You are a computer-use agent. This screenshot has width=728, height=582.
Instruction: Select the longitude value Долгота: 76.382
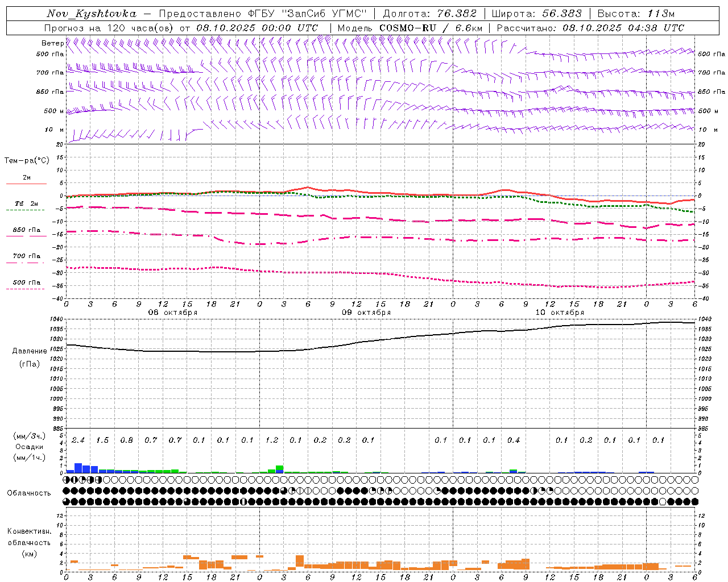pyautogui.click(x=429, y=14)
